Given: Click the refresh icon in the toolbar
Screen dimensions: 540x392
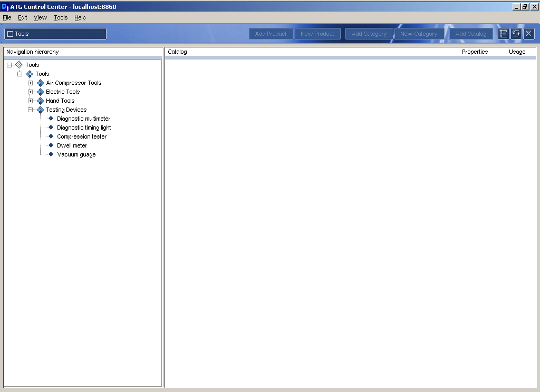Looking at the screenshot, I should point(516,33).
